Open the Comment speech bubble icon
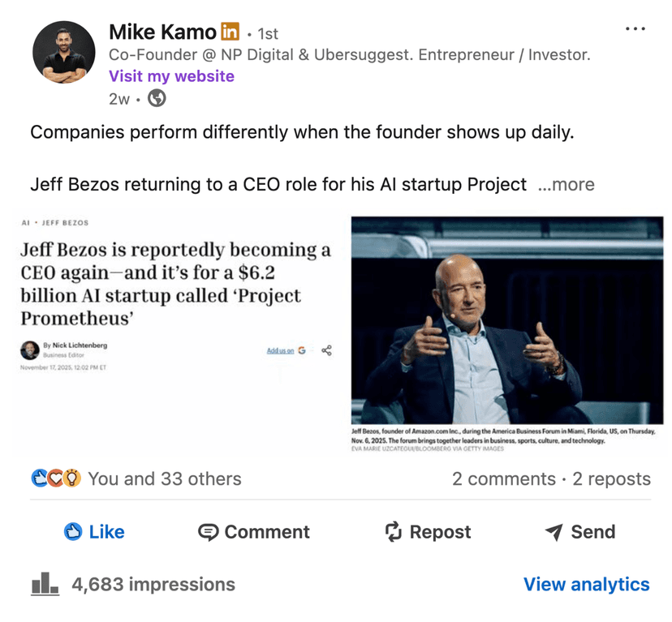672x622 pixels. (209, 532)
